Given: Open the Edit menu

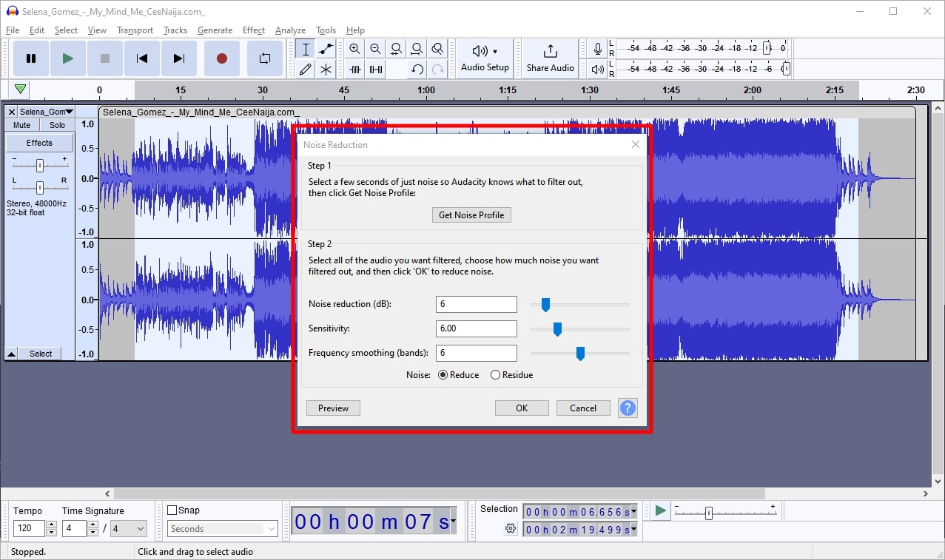Looking at the screenshot, I should (x=37, y=30).
